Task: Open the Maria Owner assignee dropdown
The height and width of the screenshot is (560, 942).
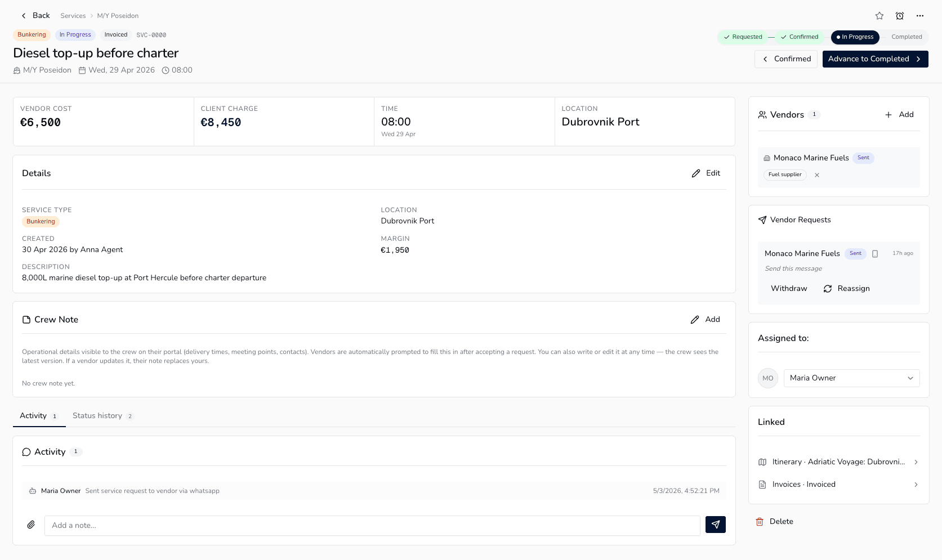Action: tap(852, 378)
